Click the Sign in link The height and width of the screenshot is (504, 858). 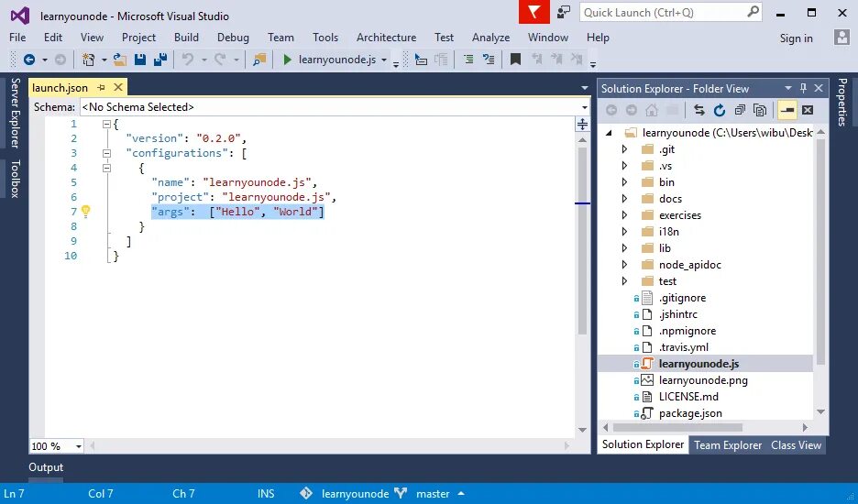pyautogui.click(x=797, y=38)
